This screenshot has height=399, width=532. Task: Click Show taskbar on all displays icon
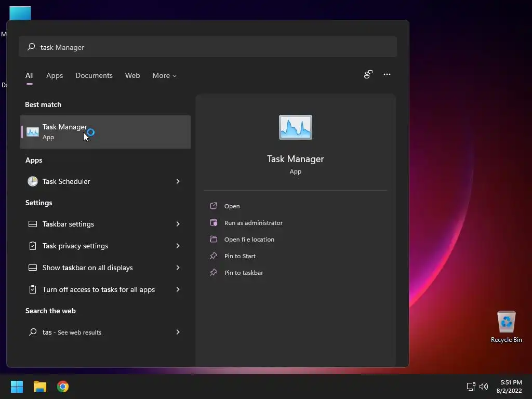(33, 268)
